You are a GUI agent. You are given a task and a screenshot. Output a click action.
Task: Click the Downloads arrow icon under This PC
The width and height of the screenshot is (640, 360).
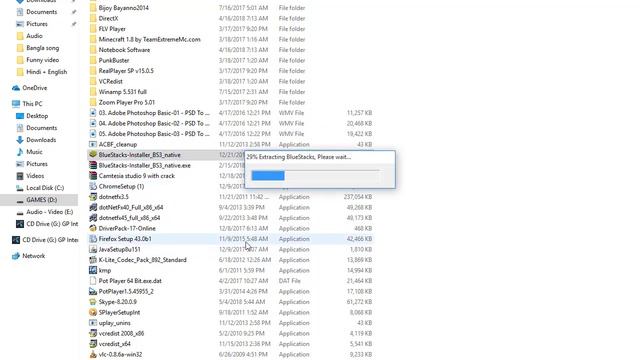20,140
